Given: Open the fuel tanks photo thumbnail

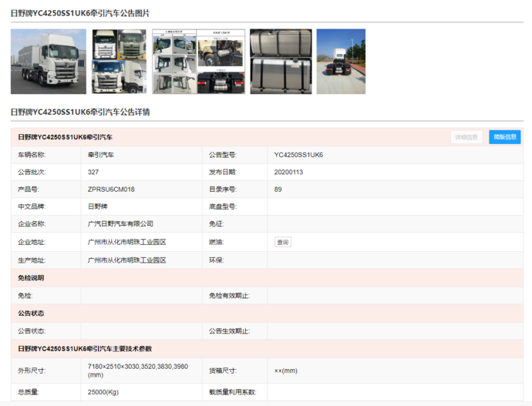Looking at the screenshot, I should (x=281, y=62).
